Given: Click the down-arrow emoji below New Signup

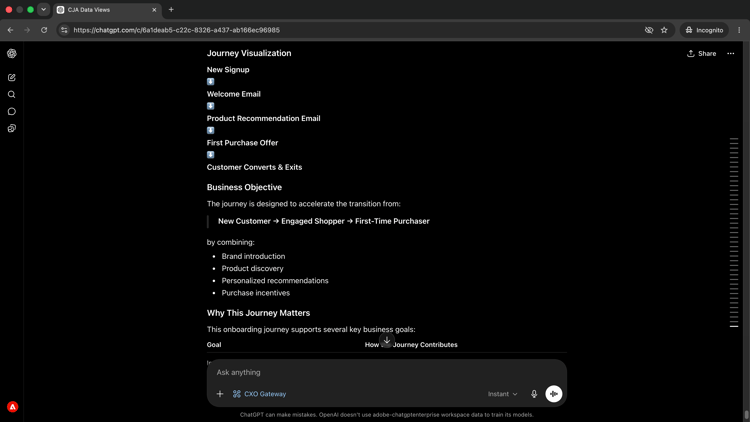Looking at the screenshot, I should tap(210, 82).
